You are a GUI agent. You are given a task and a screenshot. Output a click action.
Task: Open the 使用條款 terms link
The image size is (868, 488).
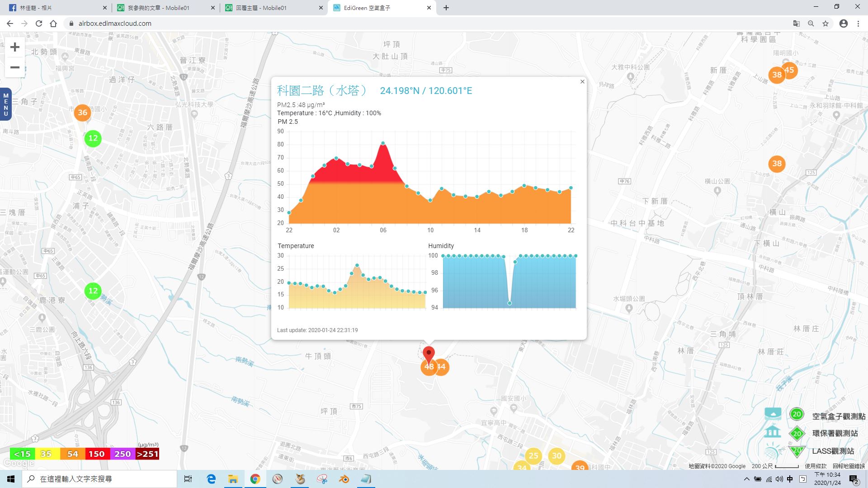click(815, 466)
